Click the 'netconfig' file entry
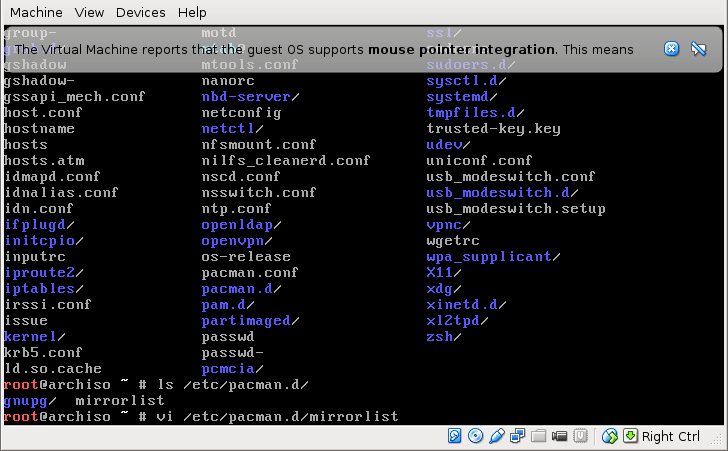The image size is (728, 451). click(x=241, y=113)
